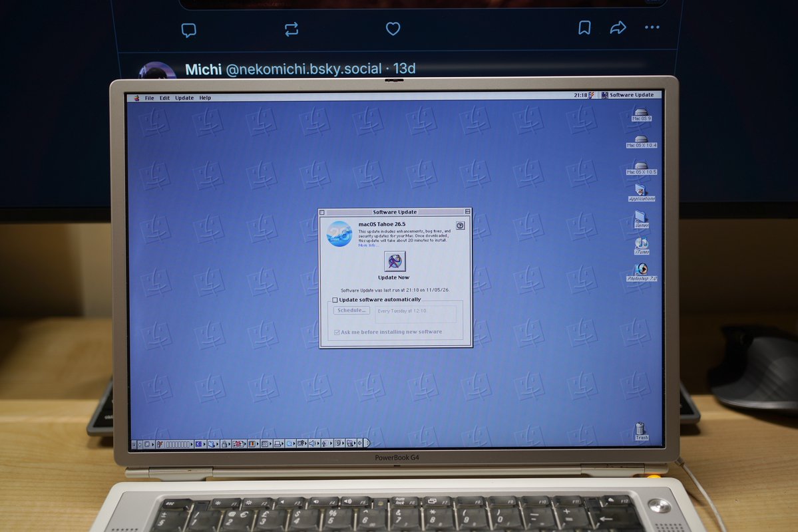
Task: Open the Apple menu
Action: [x=136, y=98]
